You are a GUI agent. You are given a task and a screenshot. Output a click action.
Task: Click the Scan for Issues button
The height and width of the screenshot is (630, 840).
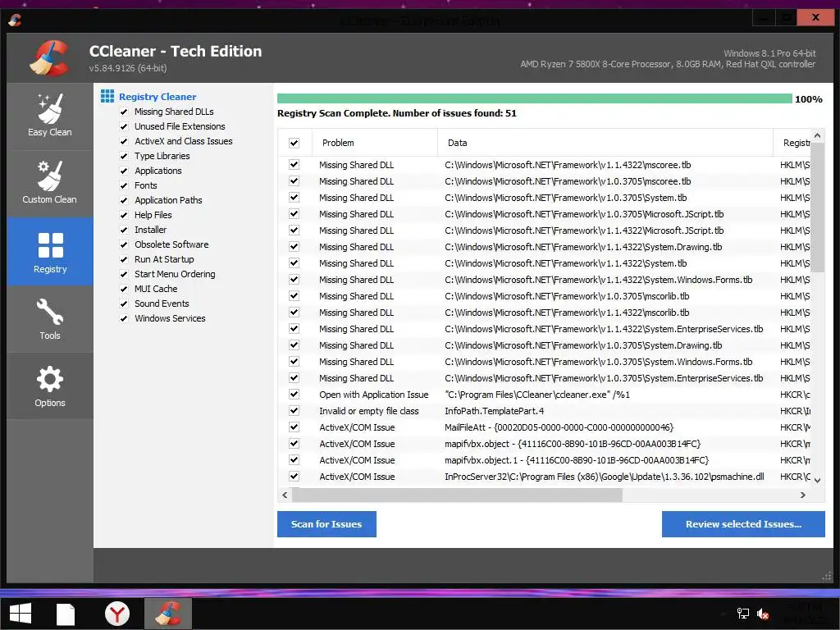pos(326,524)
